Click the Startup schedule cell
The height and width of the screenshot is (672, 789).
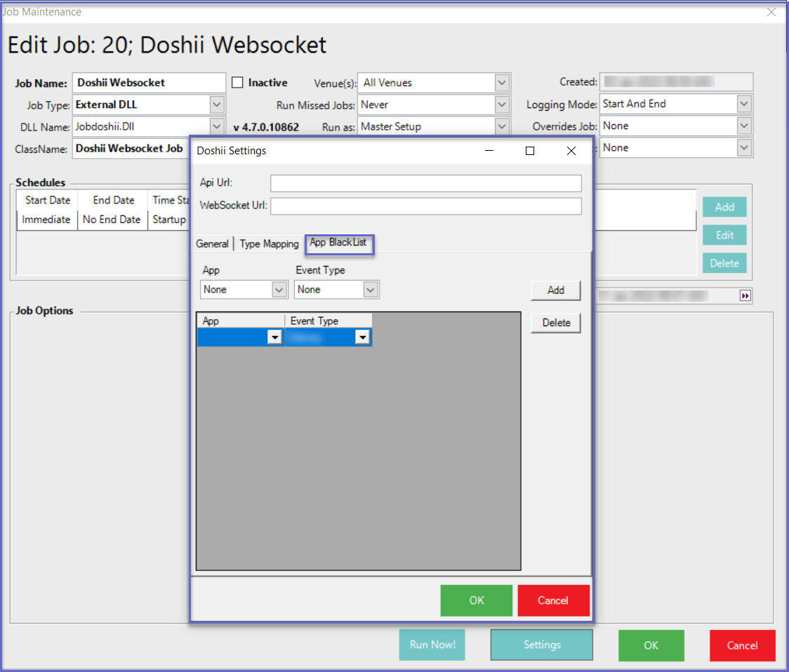point(170,220)
